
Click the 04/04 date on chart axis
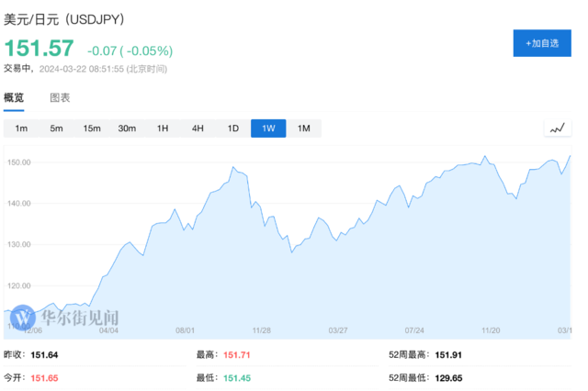coord(108,330)
